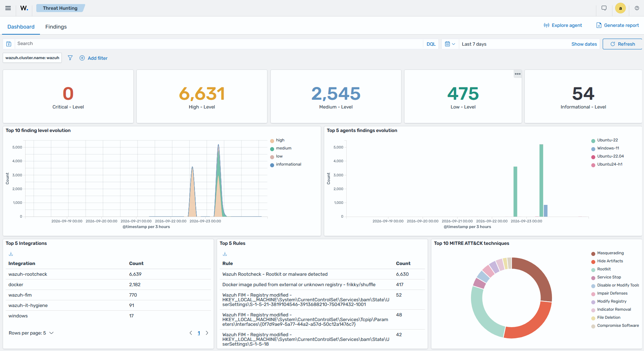Click the saved queries icon
The width and height of the screenshot is (644, 351).
(9, 44)
